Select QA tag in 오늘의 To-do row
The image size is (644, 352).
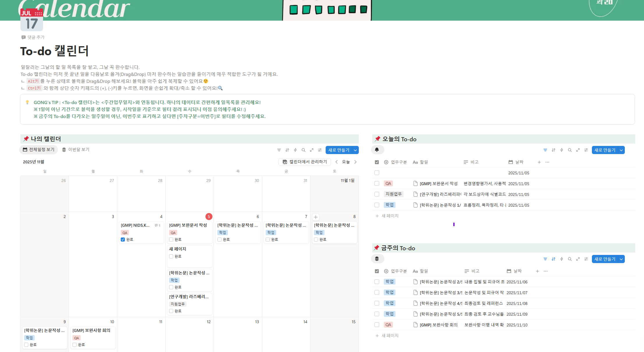coord(388,183)
